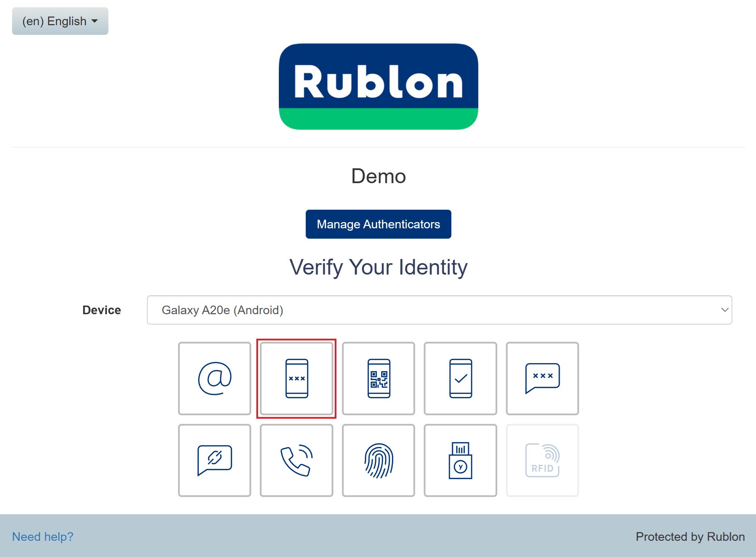Choose the fingerprint WebAuthn method

[379, 460]
